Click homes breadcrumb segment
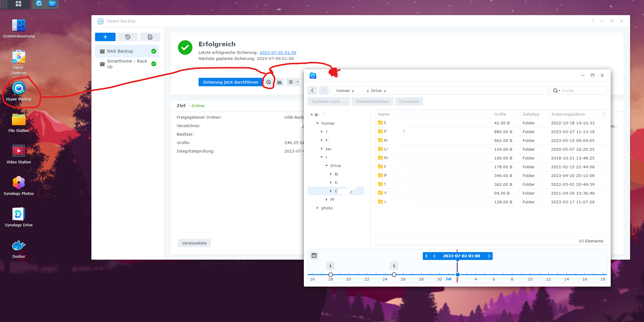Screen dimensions: 644x322 343,90
